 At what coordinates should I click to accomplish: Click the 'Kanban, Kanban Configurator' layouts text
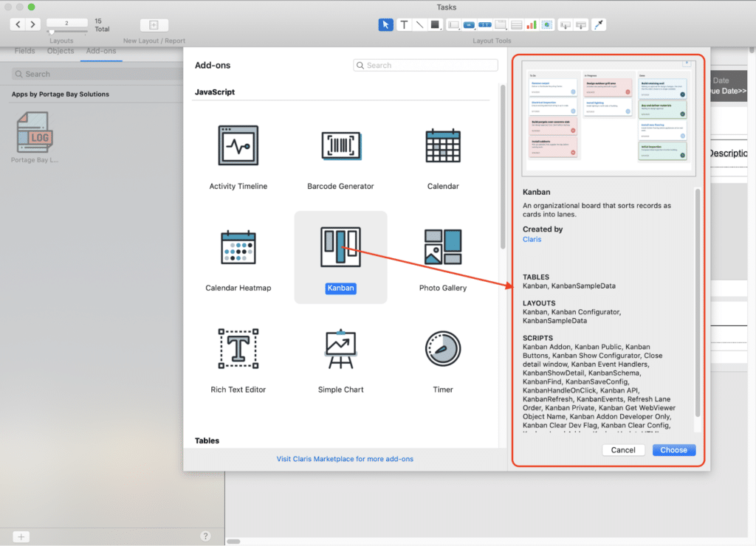pyautogui.click(x=572, y=316)
